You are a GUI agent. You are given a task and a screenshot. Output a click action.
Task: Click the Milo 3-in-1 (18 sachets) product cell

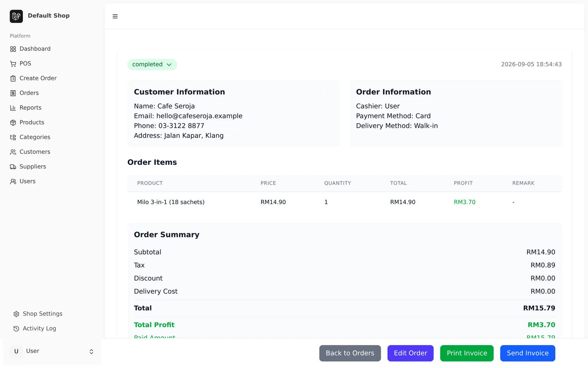[171, 202]
